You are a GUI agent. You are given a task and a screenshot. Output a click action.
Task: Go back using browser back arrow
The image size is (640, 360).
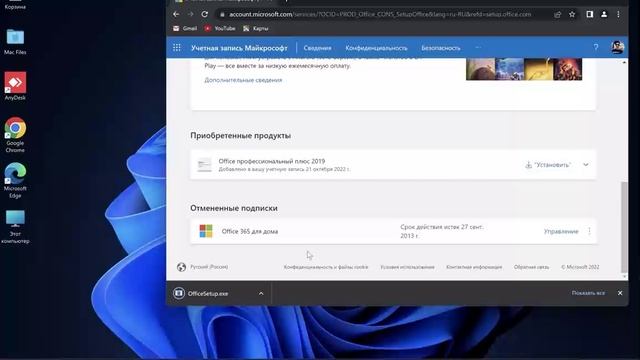176,14
